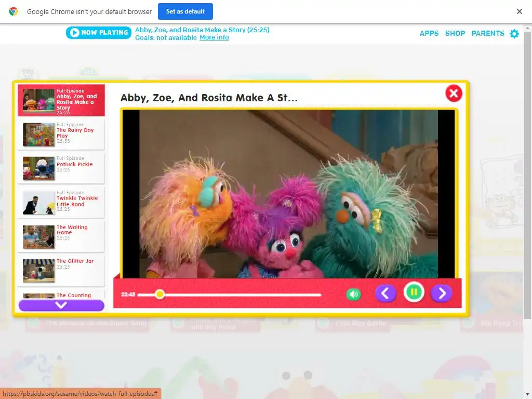
Task: Click the yellow playback position handle
Action: [159, 294]
